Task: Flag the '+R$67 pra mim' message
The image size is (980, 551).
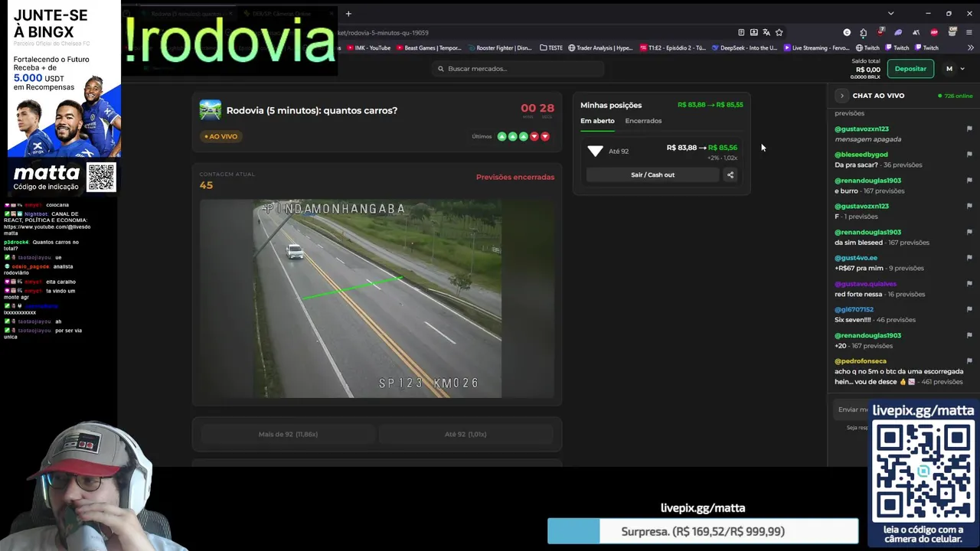Action: 969,258
